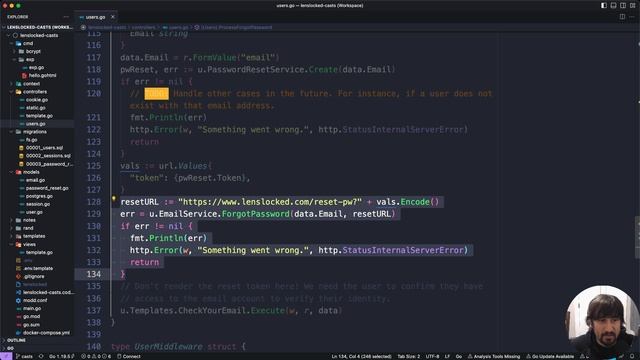Image resolution: width=640 pixels, height=360 pixels.
Task: Open the 00003_password migration file
Action: click(49, 164)
